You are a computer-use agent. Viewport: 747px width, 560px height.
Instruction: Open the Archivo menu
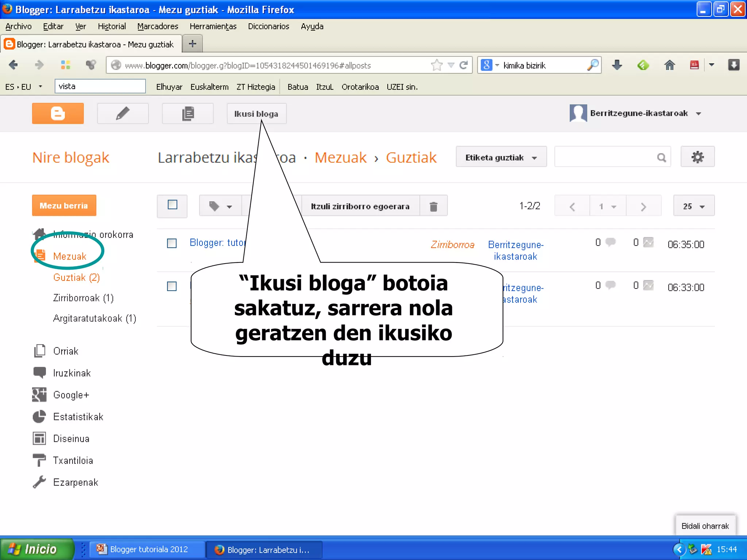click(18, 26)
